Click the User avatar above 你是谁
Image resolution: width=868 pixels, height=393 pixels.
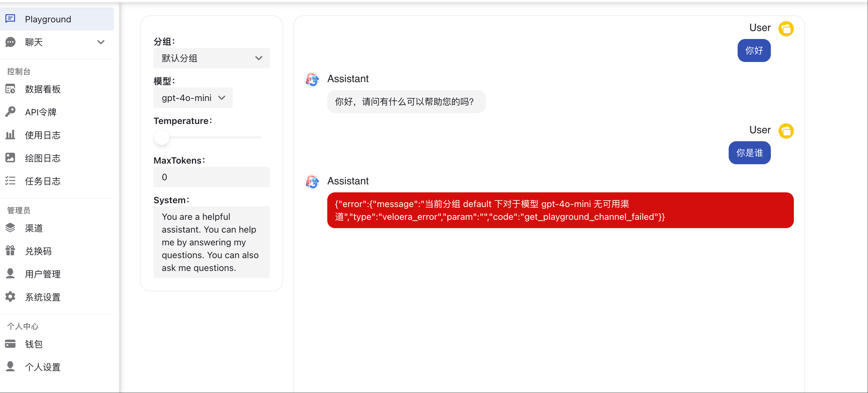coord(786,131)
